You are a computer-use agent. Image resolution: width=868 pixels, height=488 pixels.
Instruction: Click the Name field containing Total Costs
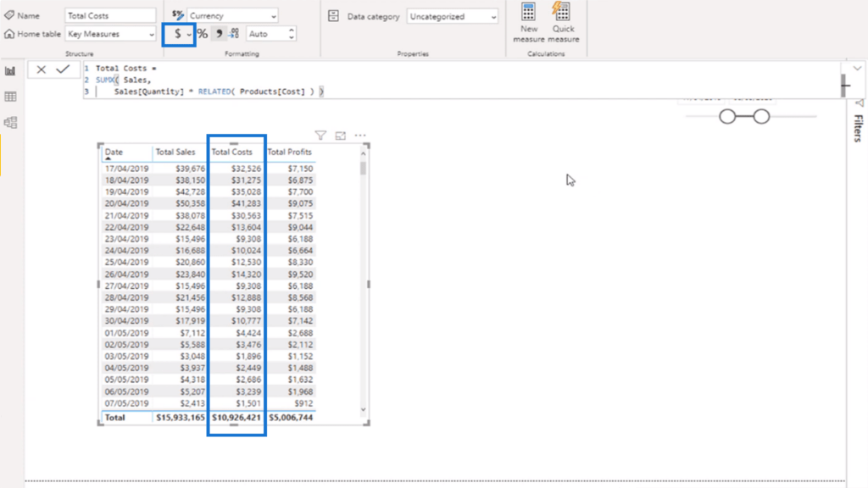(x=110, y=15)
